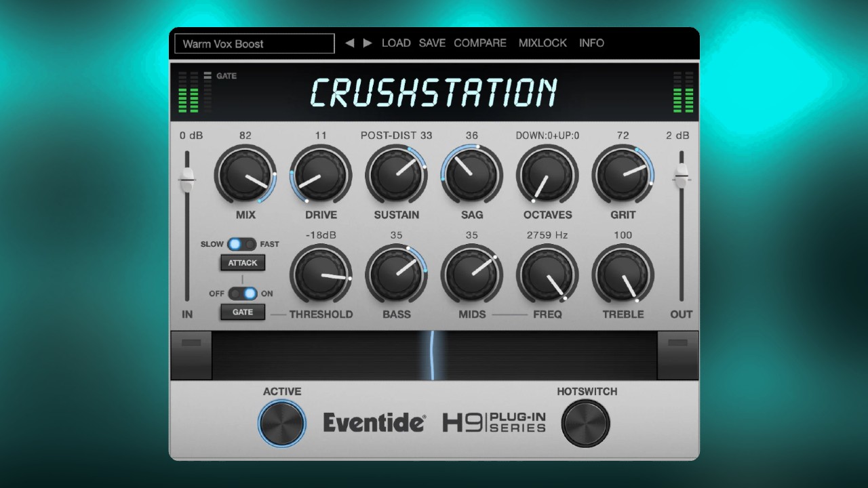
Task: Click the INFO menu item
Action: tap(591, 43)
